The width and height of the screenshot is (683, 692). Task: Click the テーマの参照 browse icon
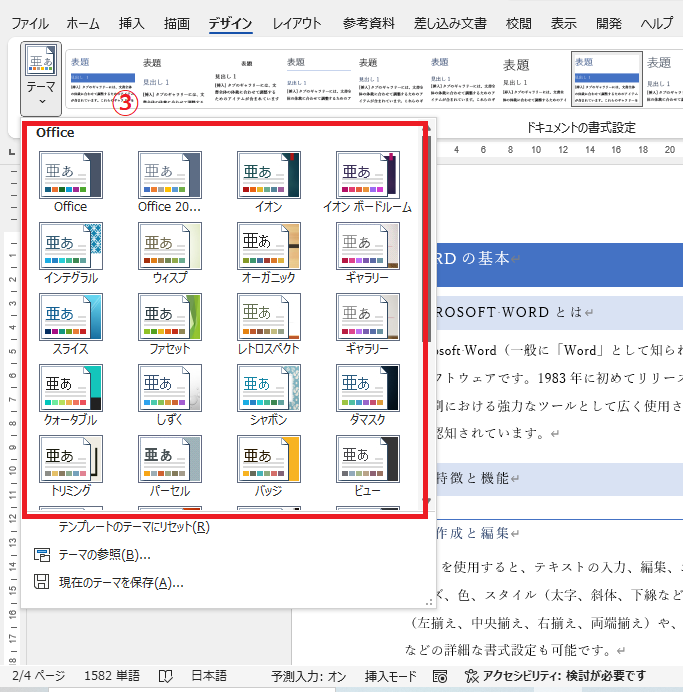(x=42, y=555)
